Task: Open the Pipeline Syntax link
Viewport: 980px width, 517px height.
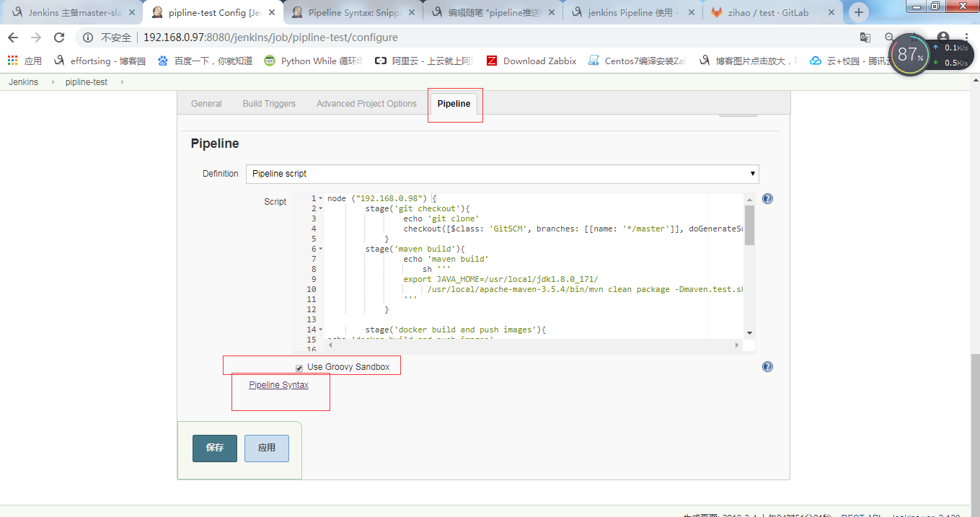Action: coord(278,385)
